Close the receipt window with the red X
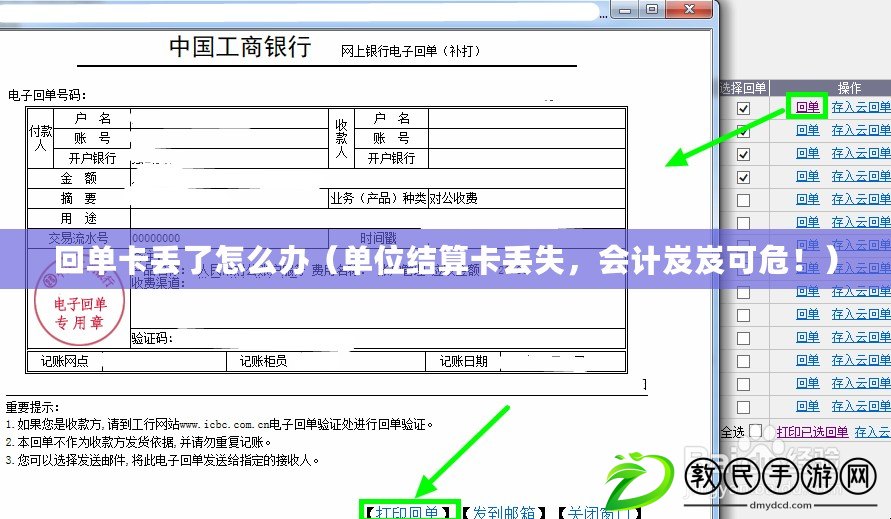 click(x=689, y=10)
